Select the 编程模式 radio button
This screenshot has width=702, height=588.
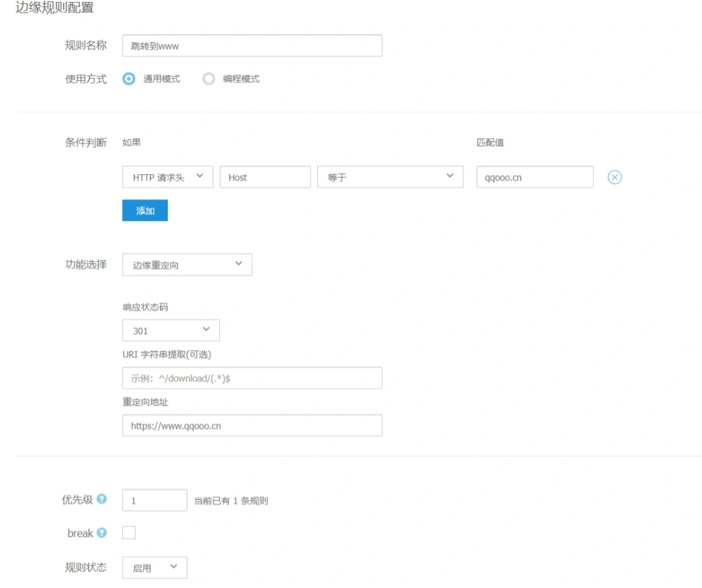pyautogui.click(x=208, y=79)
